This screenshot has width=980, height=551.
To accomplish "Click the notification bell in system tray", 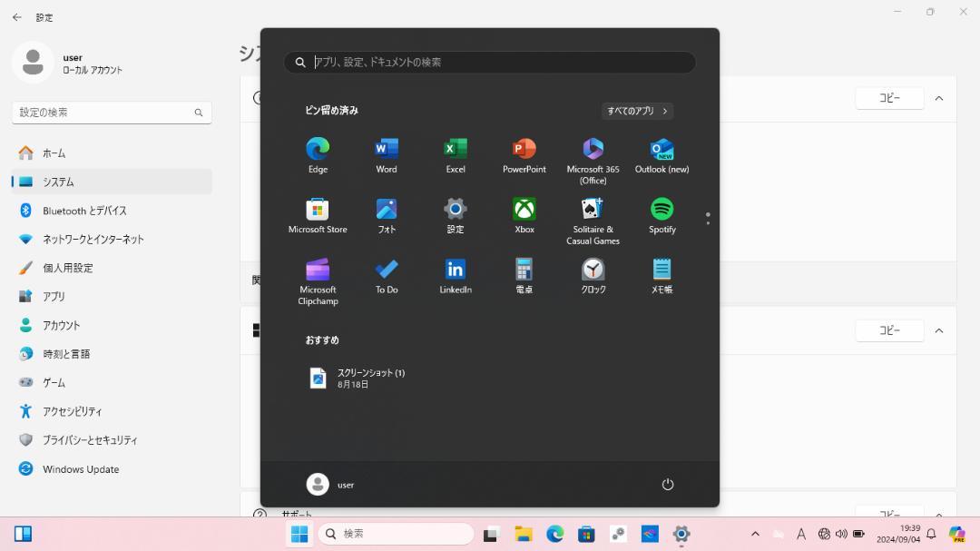I will tap(931, 534).
